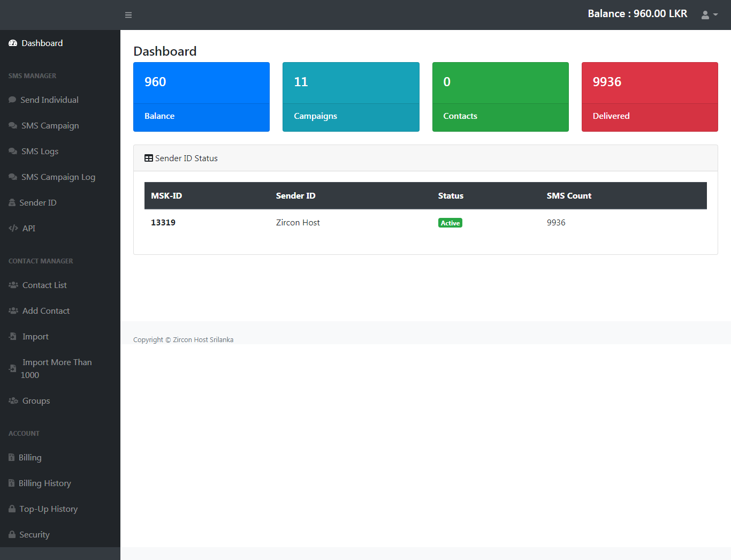Viewport: 731px width, 560px height.
Task: Click the Send Individual chat bubble icon
Action: [x=12, y=100]
